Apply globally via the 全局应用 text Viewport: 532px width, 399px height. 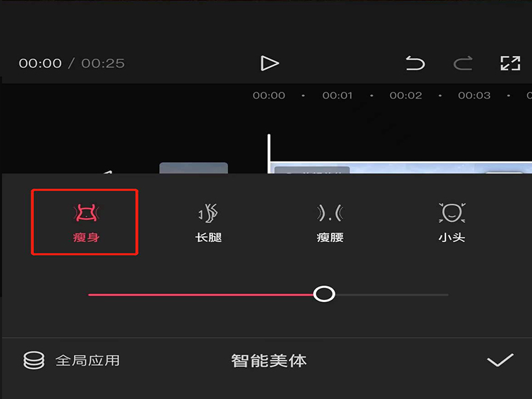(x=88, y=360)
